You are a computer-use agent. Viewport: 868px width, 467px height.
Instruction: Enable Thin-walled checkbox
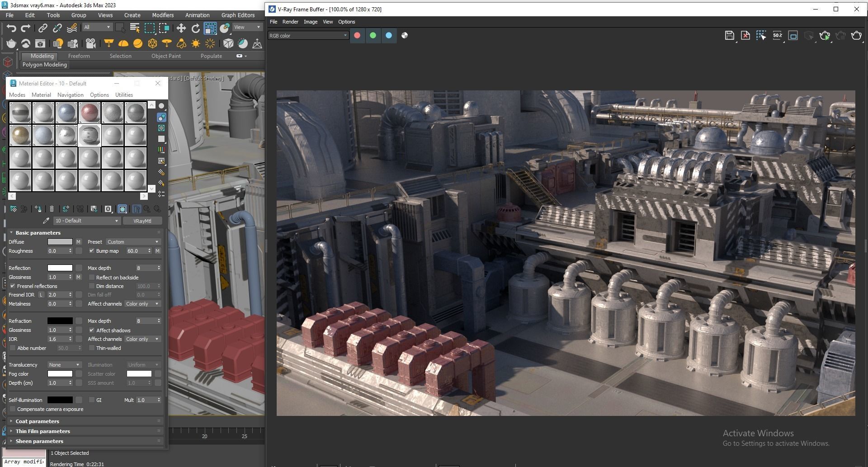click(x=92, y=348)
